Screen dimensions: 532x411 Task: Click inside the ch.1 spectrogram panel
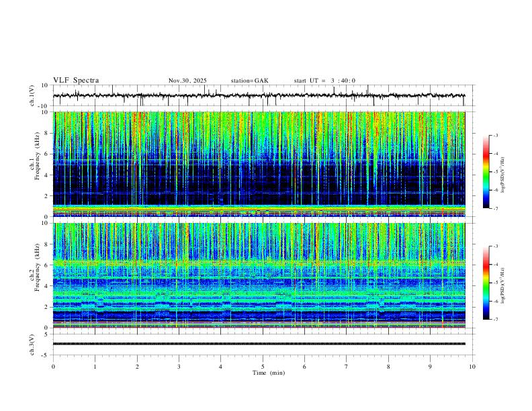[x=259, y=164]
